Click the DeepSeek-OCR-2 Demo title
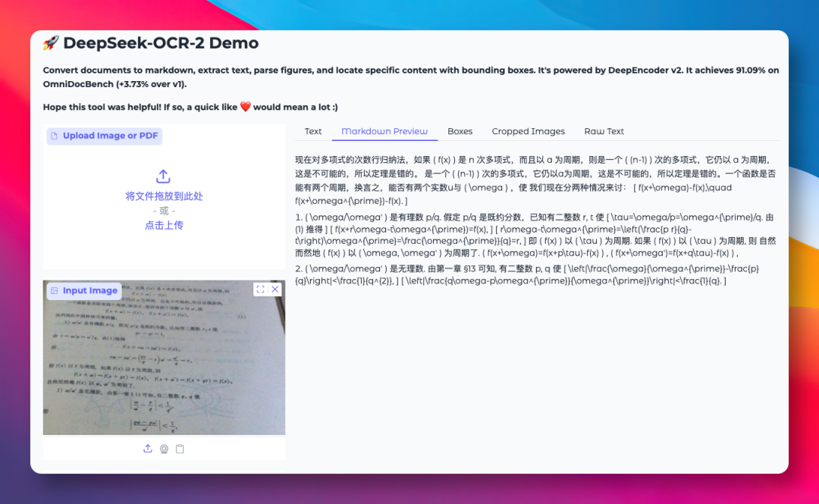 click(161, 43)
